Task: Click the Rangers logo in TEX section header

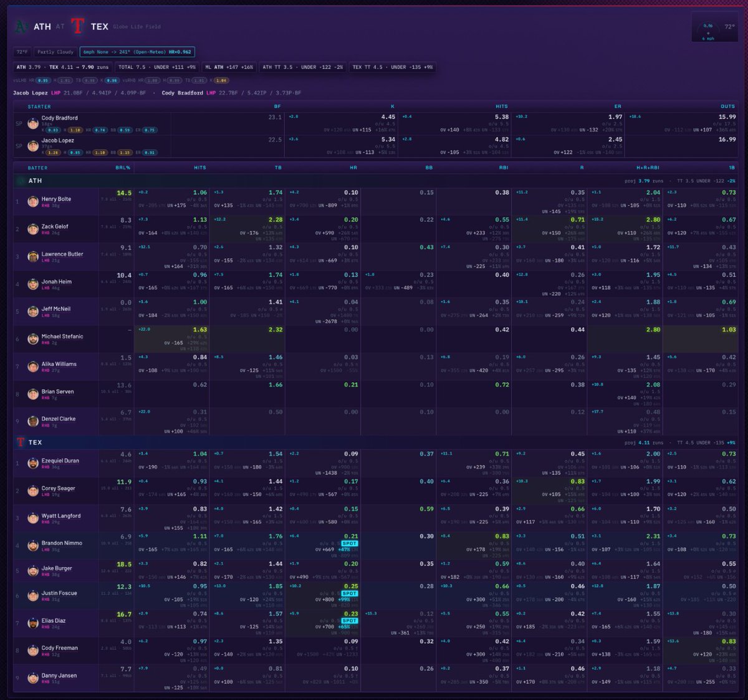Action: tap(21, 442)
